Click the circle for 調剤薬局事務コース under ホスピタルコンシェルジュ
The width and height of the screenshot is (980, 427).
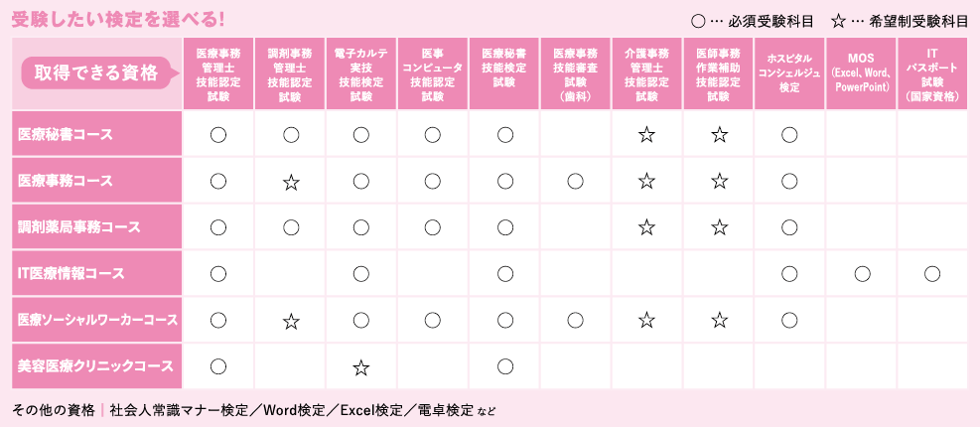click(x=789, y=227)
